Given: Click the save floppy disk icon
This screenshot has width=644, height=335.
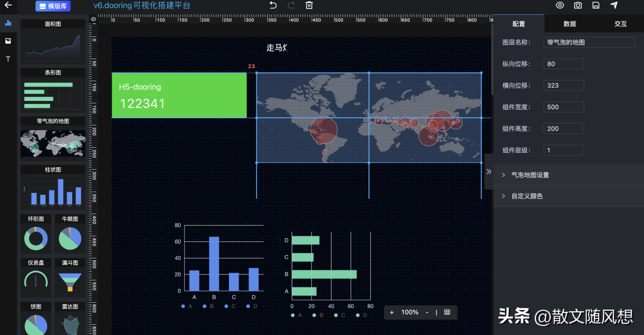Looking at the screenshot, I should [596, 5].
